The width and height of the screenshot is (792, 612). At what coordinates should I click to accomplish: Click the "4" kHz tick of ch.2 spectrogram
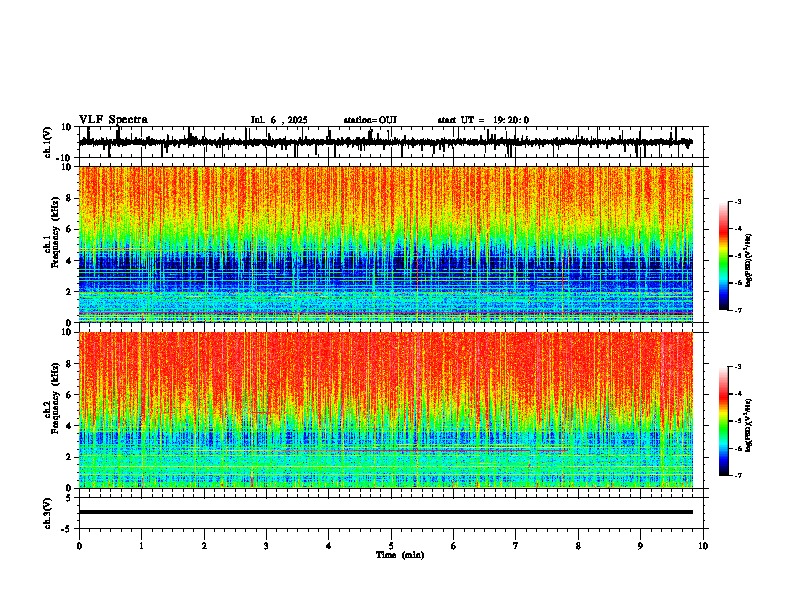pyautogui.click(x=70, y=426)
